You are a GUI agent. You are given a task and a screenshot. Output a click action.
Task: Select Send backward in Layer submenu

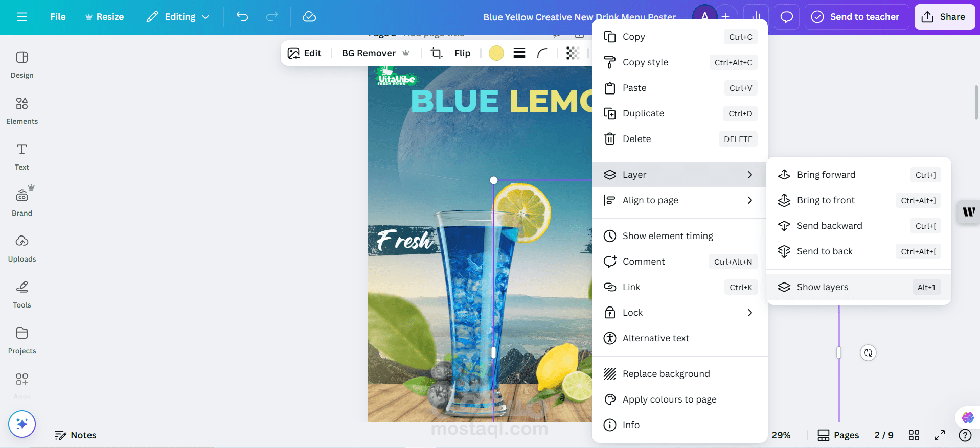coord(859,226)
